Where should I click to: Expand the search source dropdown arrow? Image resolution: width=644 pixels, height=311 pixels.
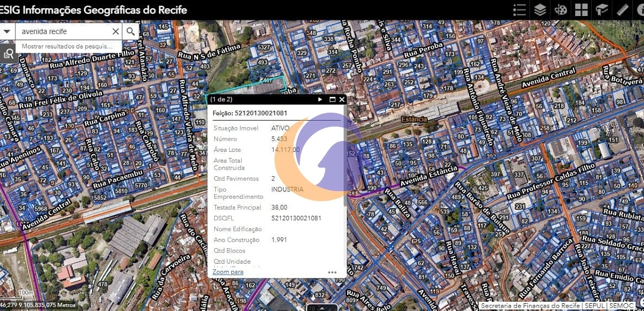pos(7,31)
